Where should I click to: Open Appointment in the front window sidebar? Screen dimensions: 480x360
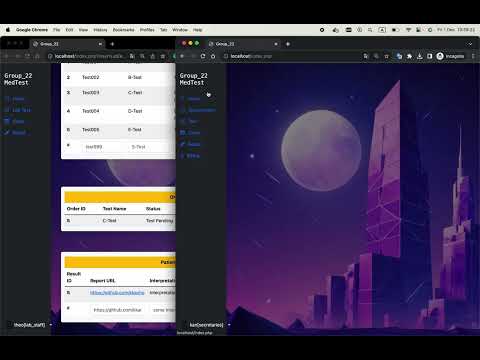tap(198, 110)
